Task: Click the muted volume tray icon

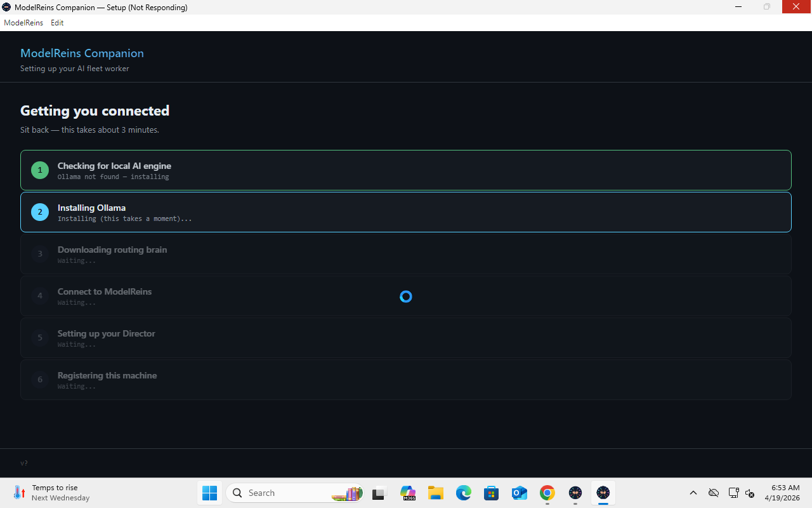Action: tap(750, 493)
